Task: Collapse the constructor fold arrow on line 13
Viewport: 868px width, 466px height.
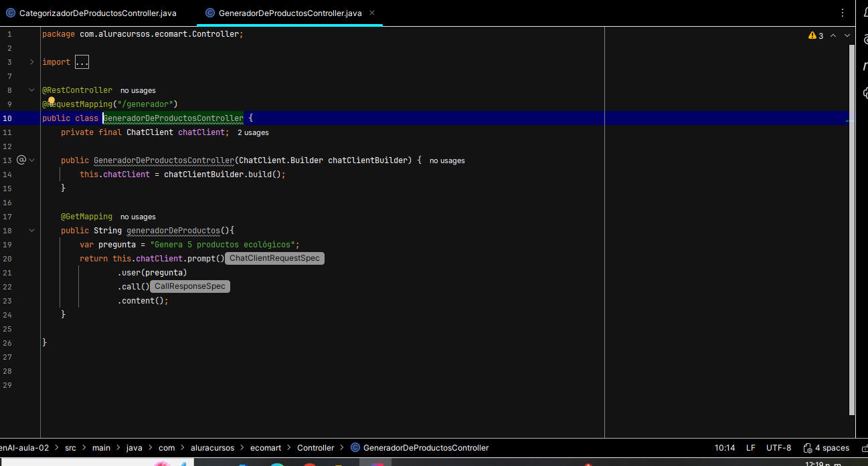Action: [31, 160]
